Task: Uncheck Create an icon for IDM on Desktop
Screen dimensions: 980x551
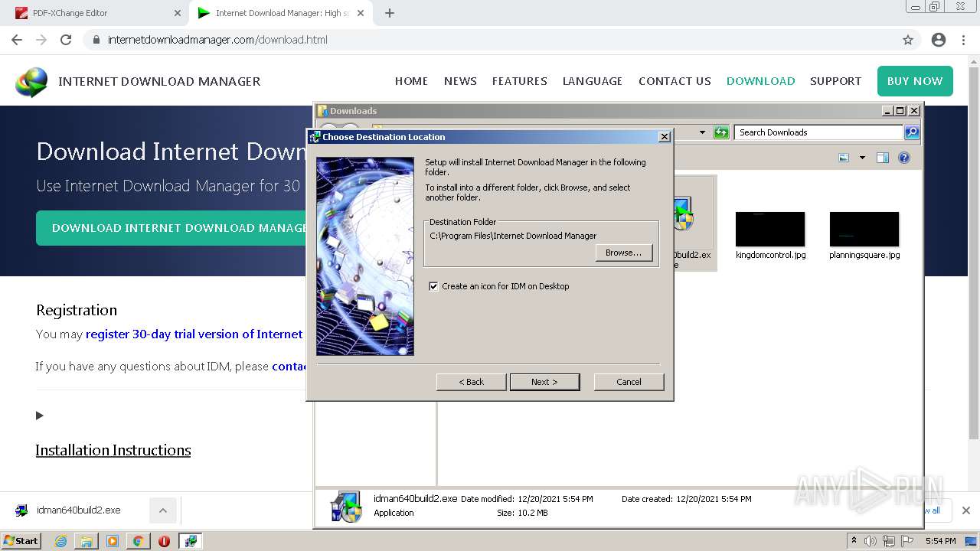Action: click(x=434, y=286)
